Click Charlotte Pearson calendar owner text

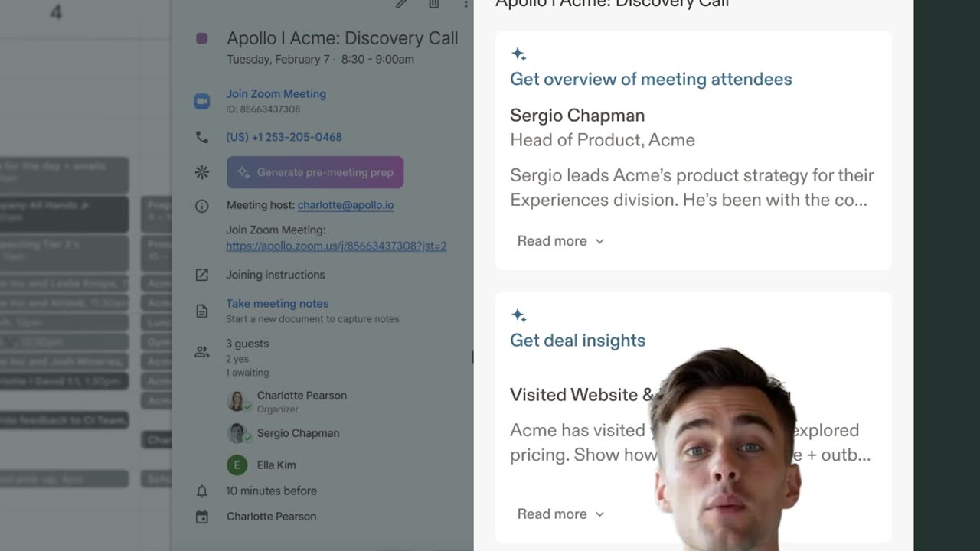271,517
